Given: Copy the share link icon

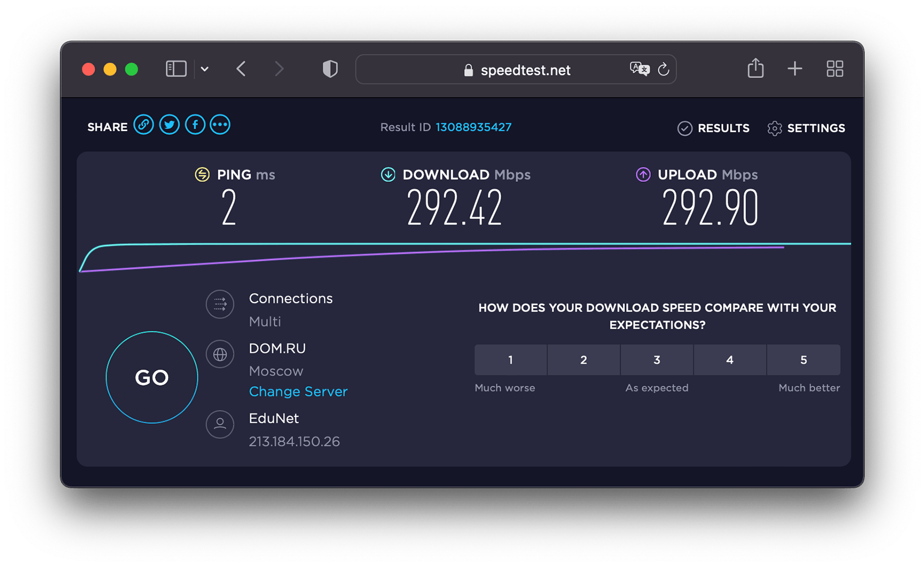Looking at the screenshot, I should [144, 125].
